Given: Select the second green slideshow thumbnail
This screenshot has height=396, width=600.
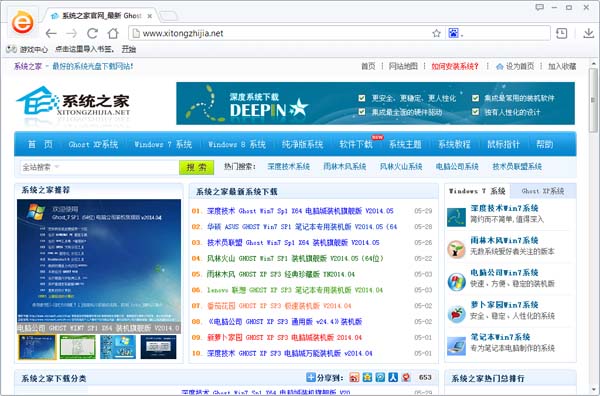Looking at the screenshot, I should pos(78,347).
